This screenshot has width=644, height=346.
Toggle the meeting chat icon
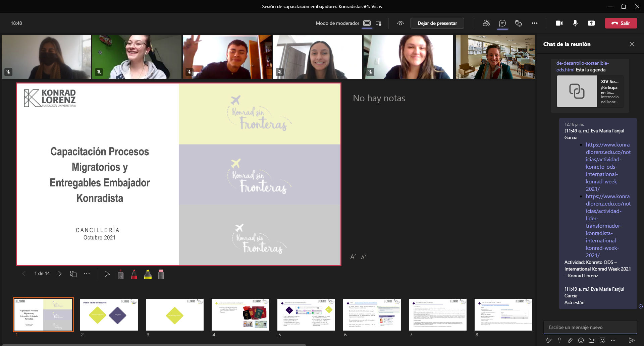coord(502,23)
